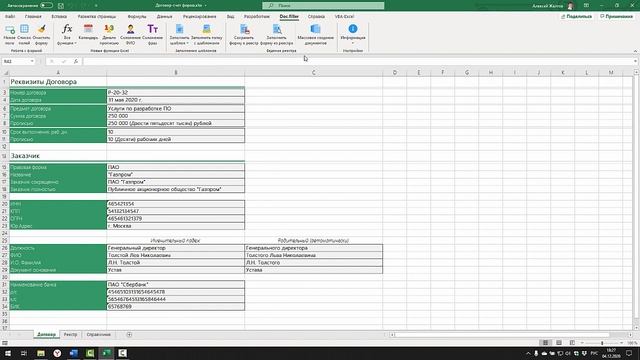Switch to the Реестр sheet tab
This screenshot has width=640, height=360.
pyautogui.click(x=70, y=335)
